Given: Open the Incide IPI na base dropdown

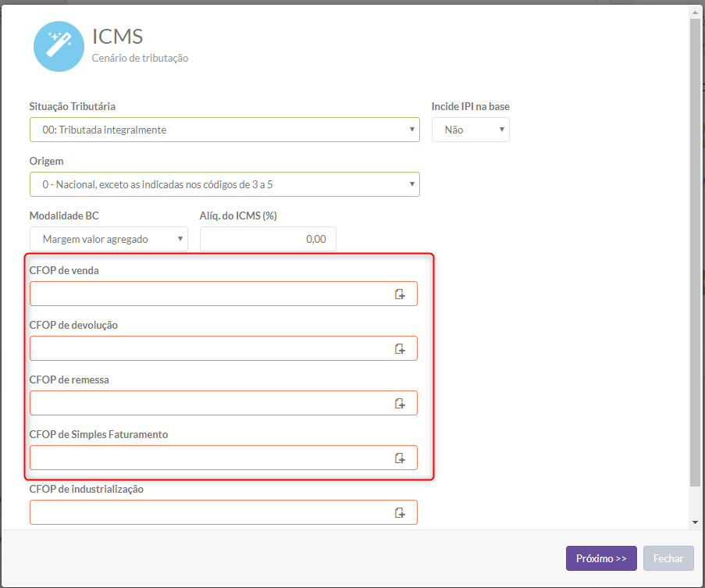Looking at the screenshot, I should click(x=470, y=130).
